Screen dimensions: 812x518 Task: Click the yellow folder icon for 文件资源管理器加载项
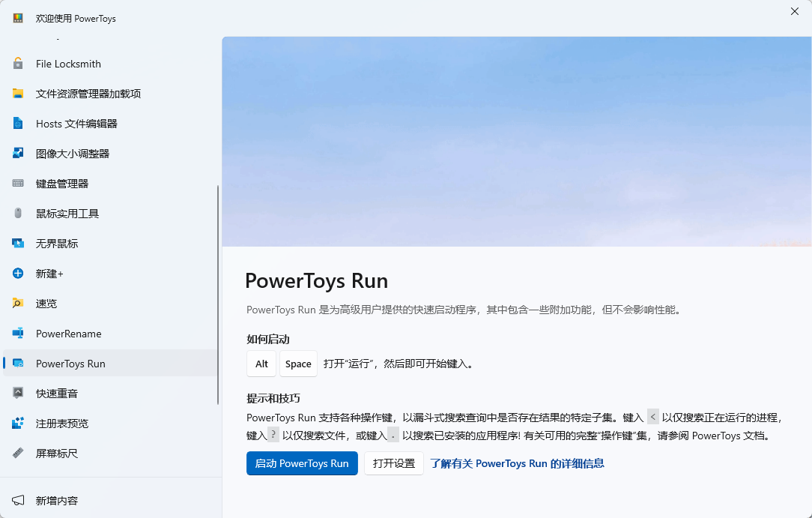click(x=18, y=94)
